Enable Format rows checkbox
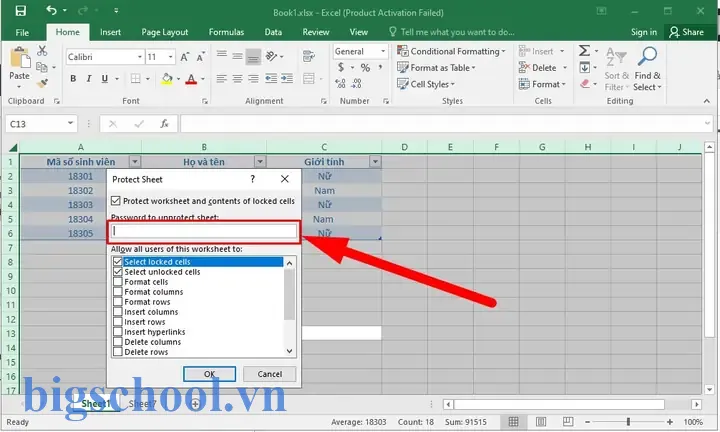Viewport: 720px width, 432px height. (118, 302)
